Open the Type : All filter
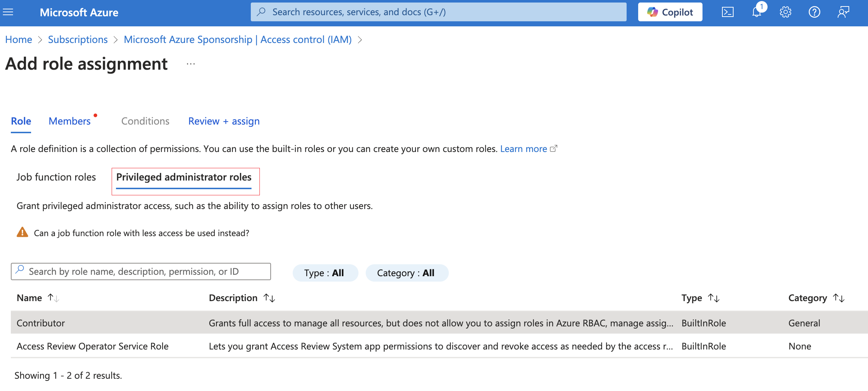Viewport: 868px width, 391px height. pos(325,273)
